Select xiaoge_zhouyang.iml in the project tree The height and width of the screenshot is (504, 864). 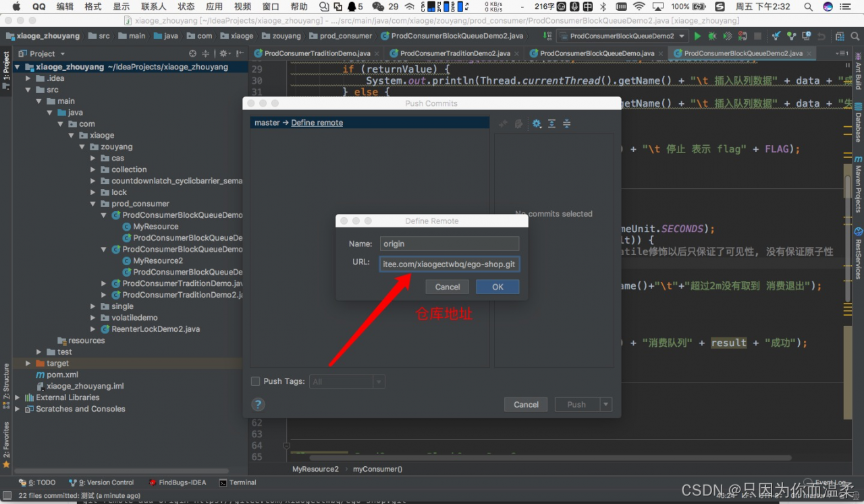click(85, 386)
